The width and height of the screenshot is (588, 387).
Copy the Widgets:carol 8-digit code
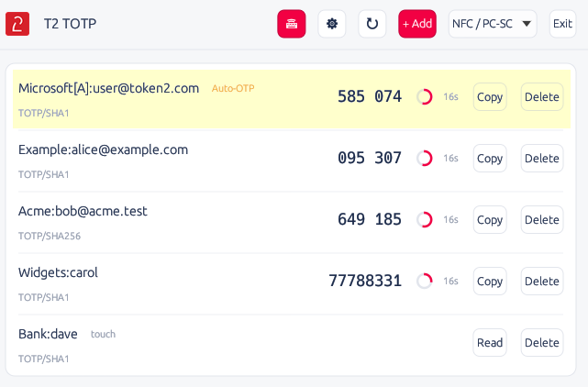tap(490, 281)
